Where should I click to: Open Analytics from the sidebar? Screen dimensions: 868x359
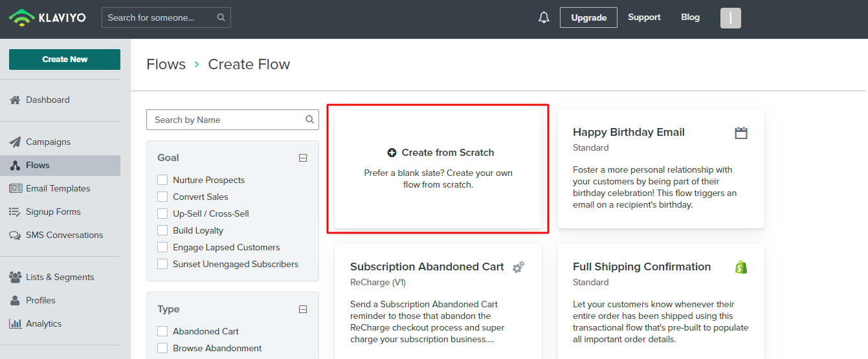click(43, 323)
